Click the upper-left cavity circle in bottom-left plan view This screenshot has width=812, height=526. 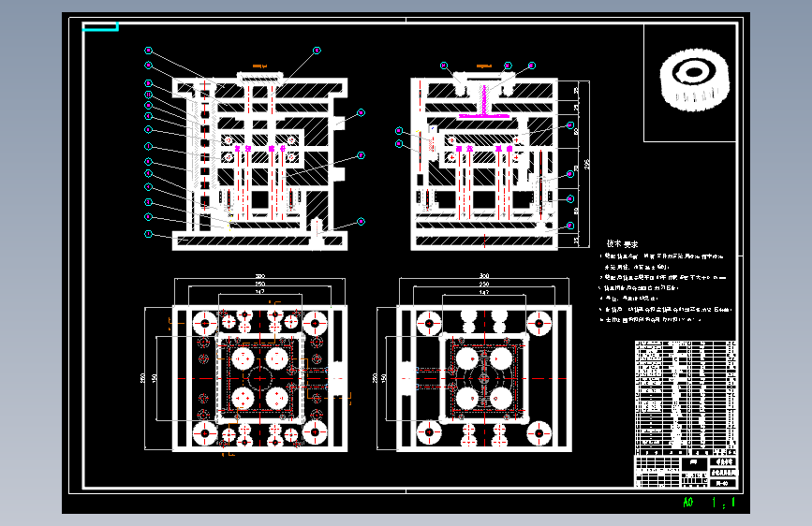243,358
